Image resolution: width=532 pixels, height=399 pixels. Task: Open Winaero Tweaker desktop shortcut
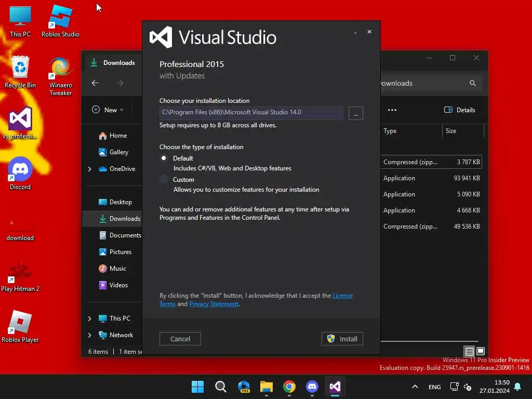coord(60,77)
